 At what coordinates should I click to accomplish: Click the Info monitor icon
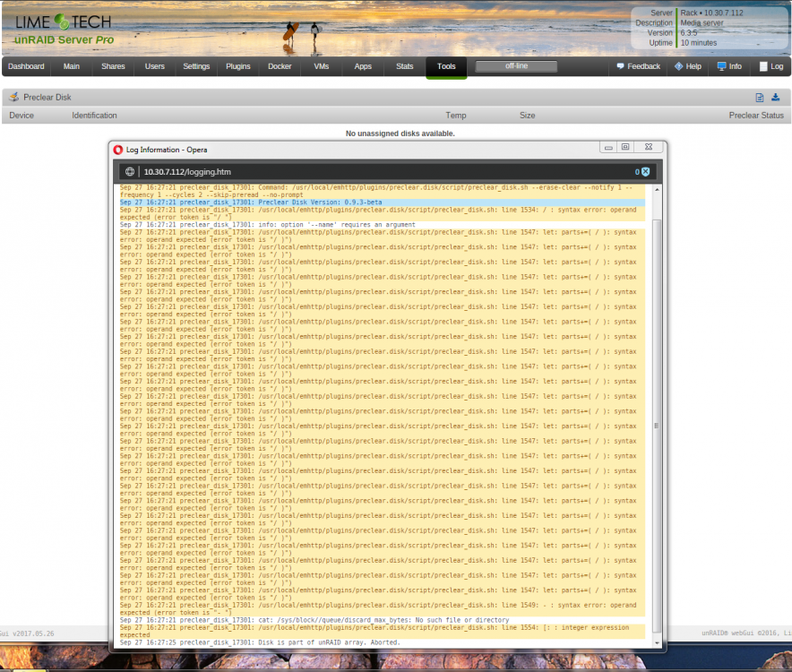tap(722, 66)
